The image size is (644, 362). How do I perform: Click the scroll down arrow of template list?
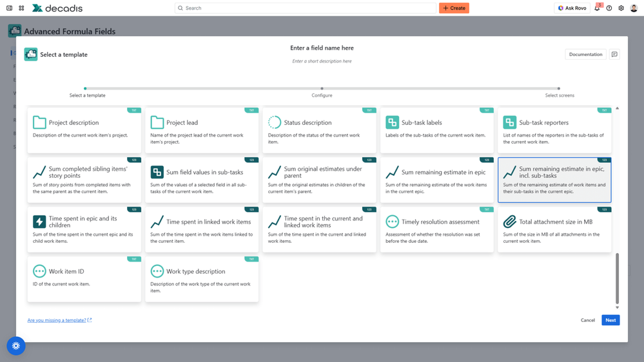point(617,307)
